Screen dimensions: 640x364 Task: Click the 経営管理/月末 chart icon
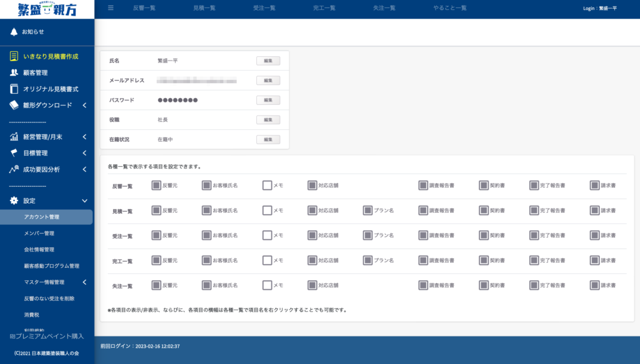[x=14, y=137]
